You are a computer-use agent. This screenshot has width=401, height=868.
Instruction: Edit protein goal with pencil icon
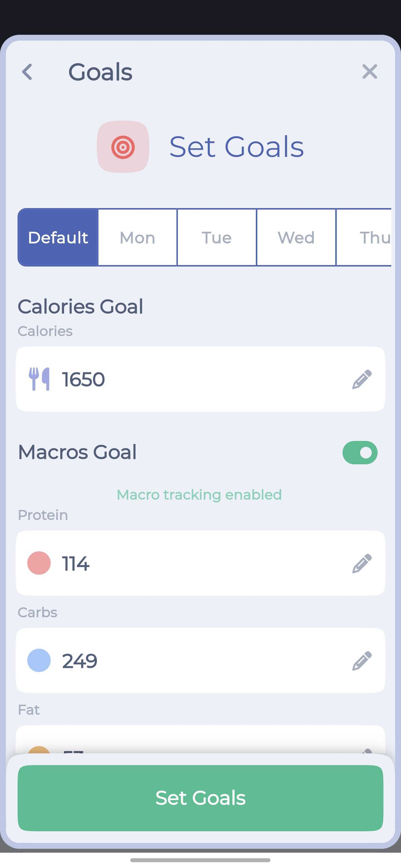tap(361, 563)
